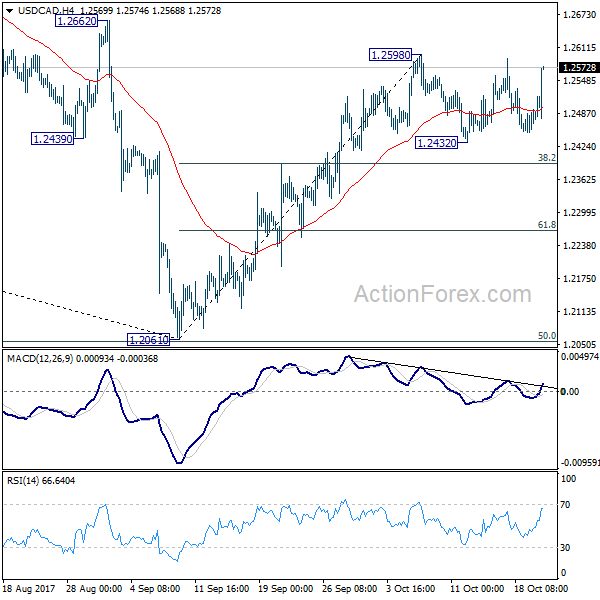Select the 61.8 Fibonacci level label

pos(547,225)
